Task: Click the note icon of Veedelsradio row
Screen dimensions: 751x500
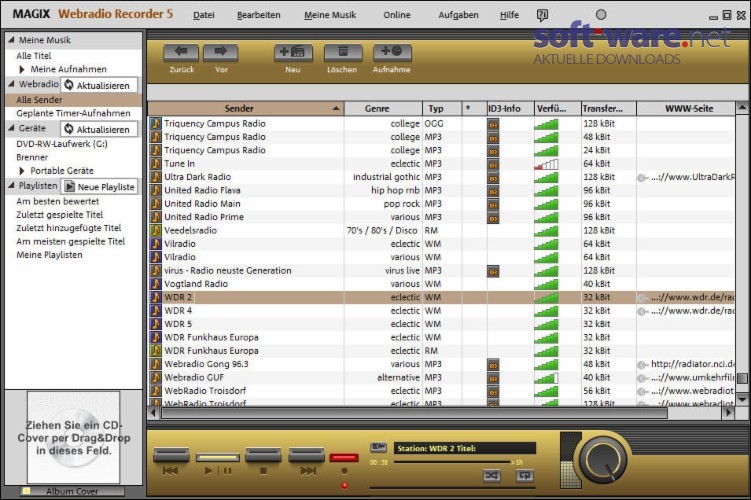Action: [155, 230]
